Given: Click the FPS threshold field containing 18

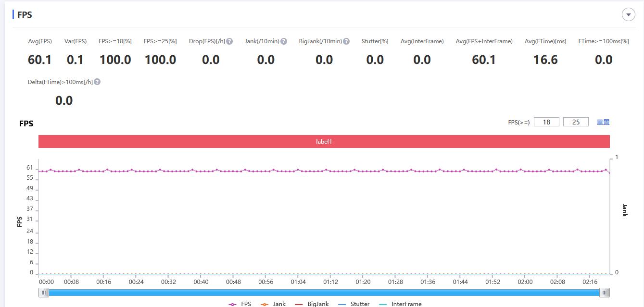Looking at the screenshot, I should click(x=546, y=122).
